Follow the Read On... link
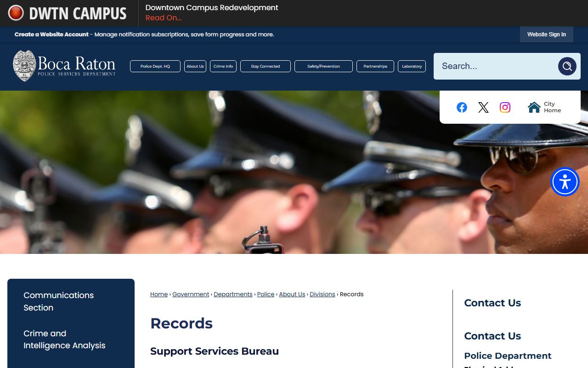The width and height of the screenshot is (588, 368). tap(164, 18)
